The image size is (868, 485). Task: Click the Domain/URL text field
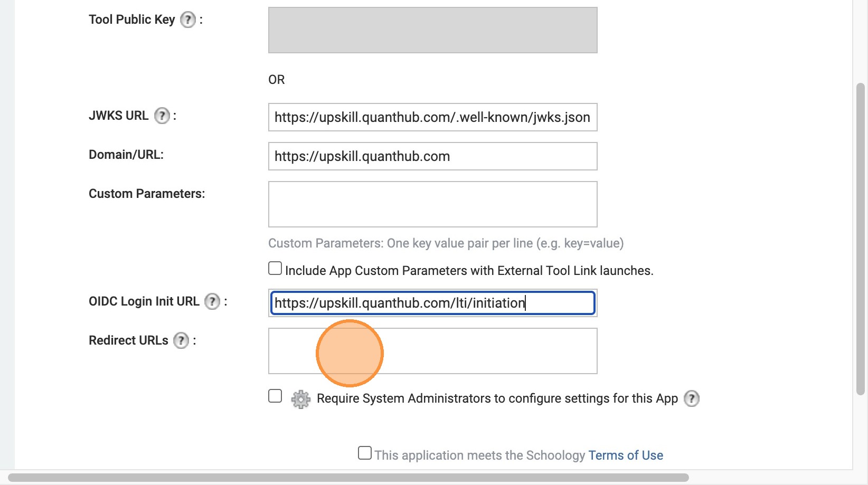coord(432,156)
